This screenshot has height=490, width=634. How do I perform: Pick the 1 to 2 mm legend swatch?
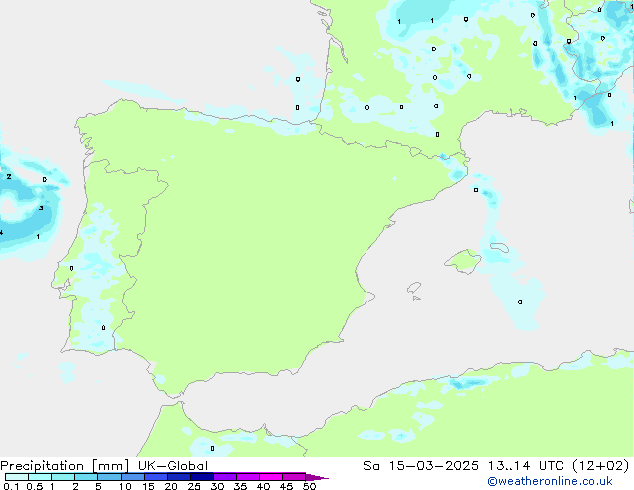click(63, 477)
